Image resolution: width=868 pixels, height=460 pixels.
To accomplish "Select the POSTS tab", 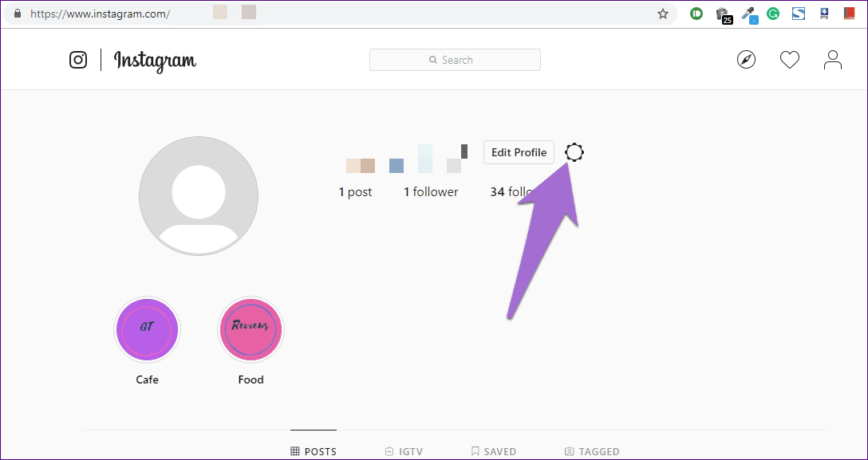I will (x=314, y=452).
